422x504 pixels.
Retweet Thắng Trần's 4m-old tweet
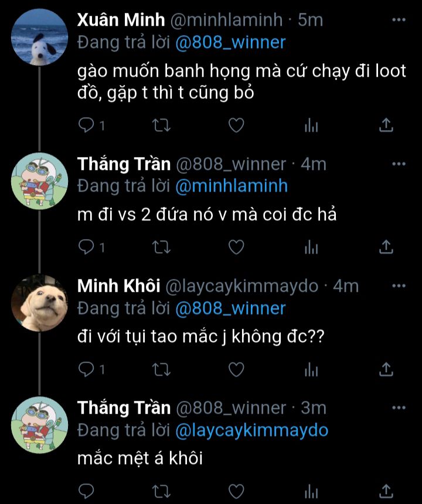click(x=159, y=247)
